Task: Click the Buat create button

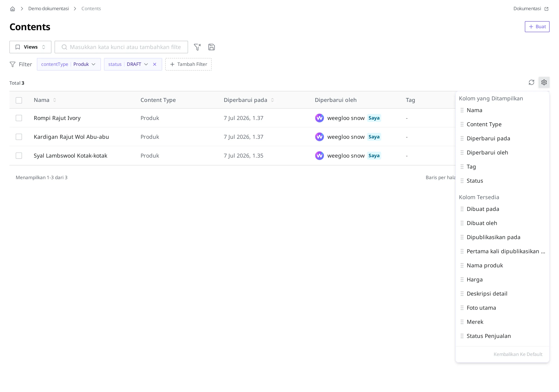Action: [x=537, y=26]
